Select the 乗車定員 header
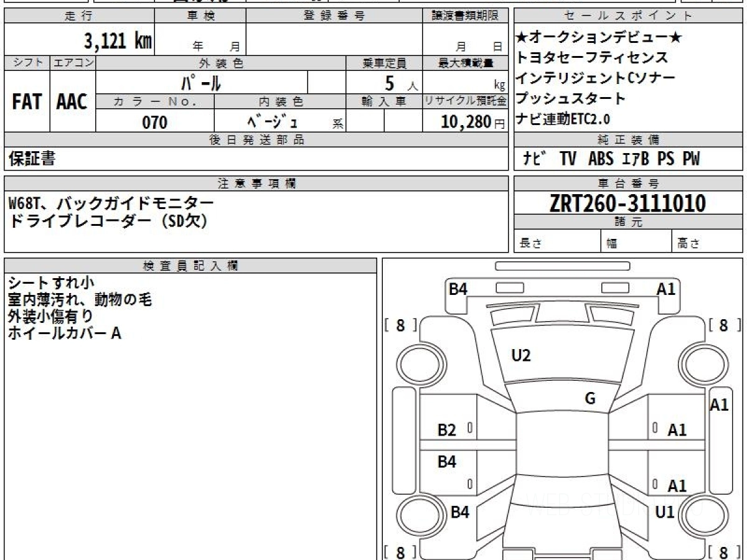Viewport: 747px width, 560px height. [384, 63]
